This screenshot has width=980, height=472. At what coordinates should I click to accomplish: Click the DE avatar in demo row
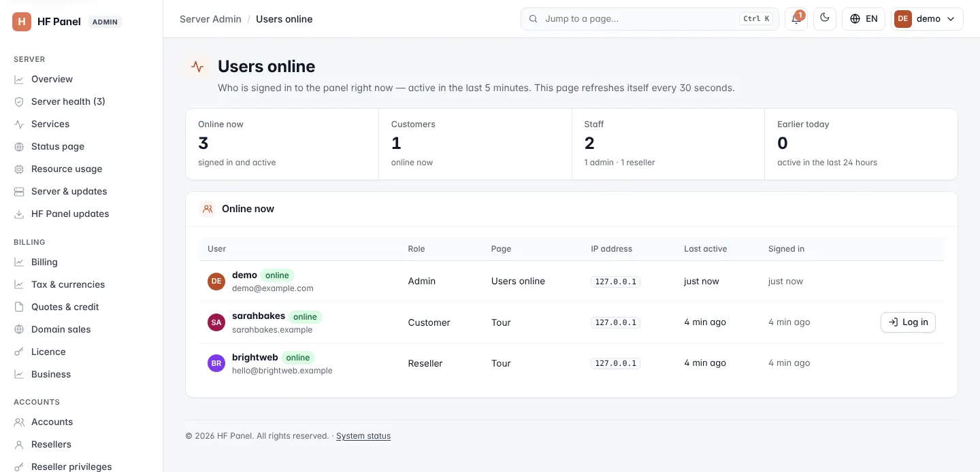tap(216, 282)
